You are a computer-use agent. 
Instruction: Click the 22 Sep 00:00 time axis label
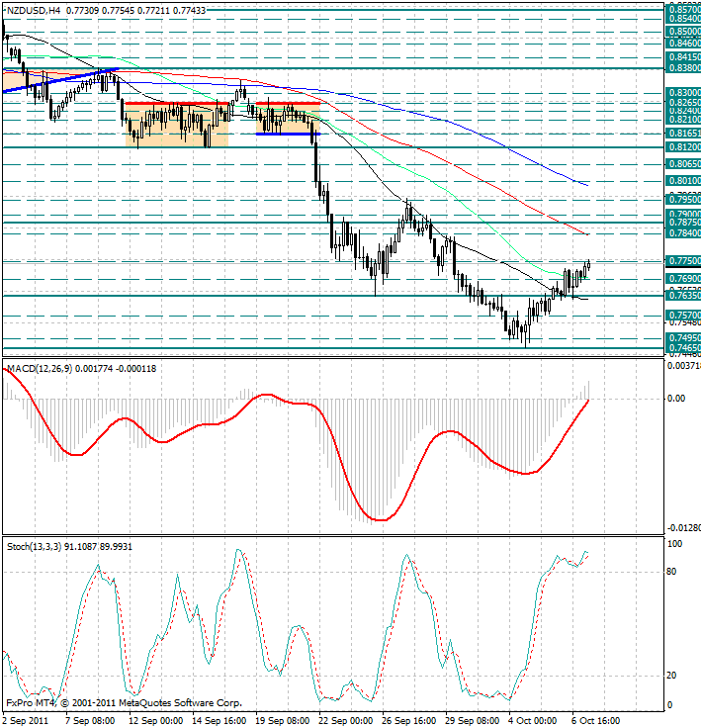[347, 720]
